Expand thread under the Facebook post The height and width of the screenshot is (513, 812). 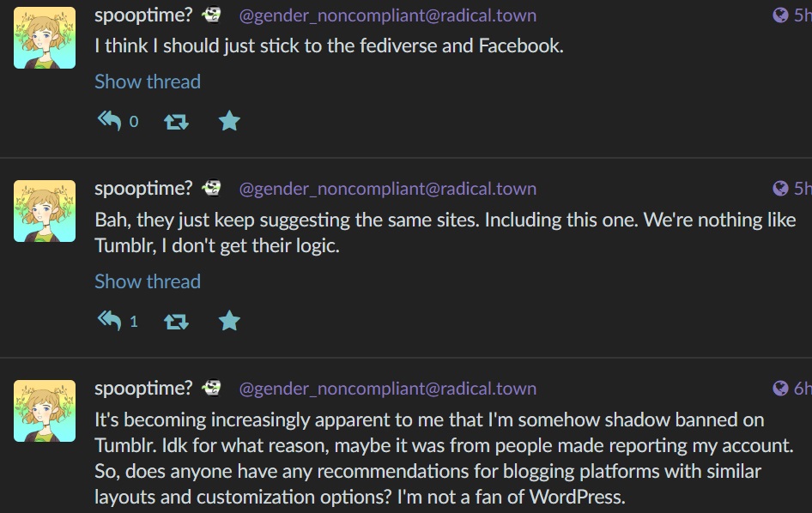148,81
